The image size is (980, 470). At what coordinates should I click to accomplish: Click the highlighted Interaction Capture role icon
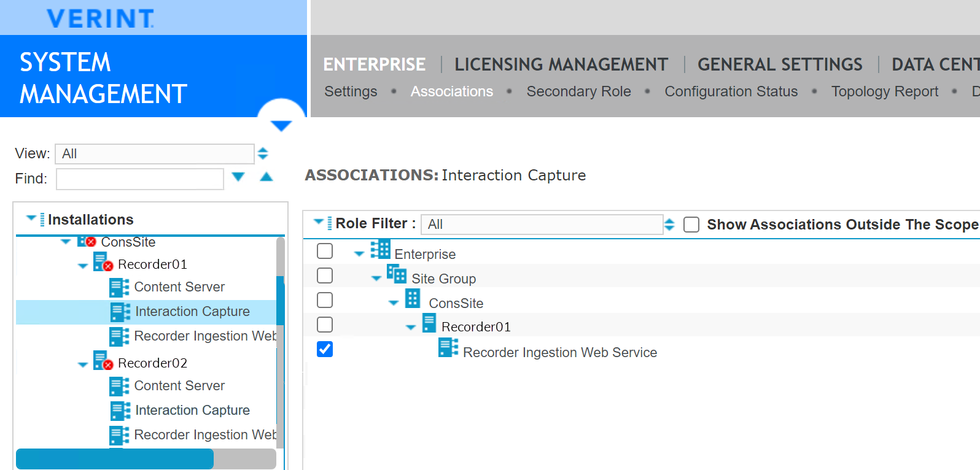coord(120,312)
